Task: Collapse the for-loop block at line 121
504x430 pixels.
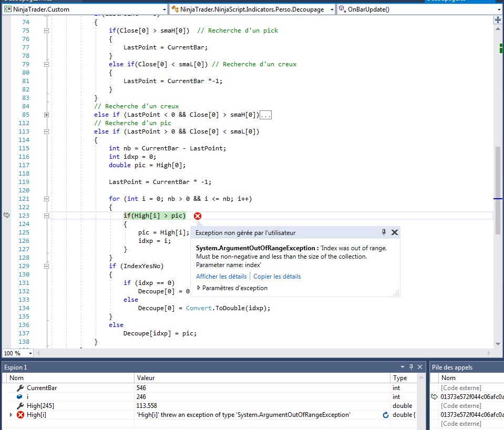Action: [46, 199]
